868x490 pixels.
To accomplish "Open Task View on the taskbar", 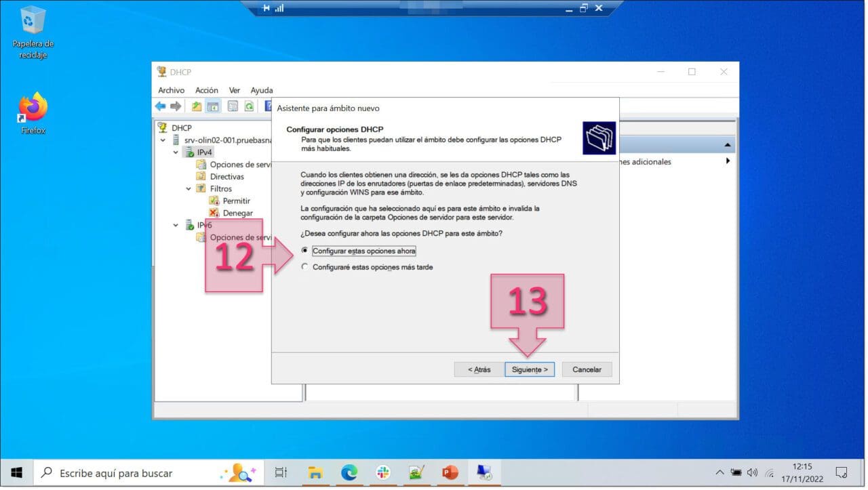I will click(281, 473).
